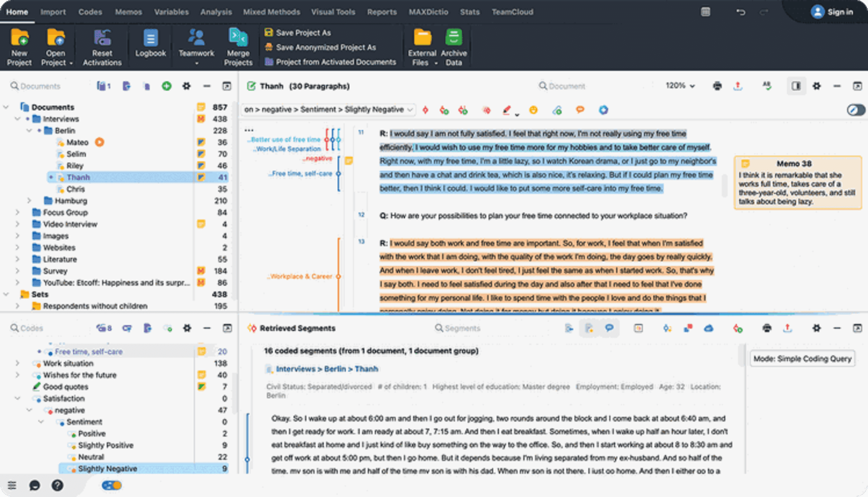Image resolution: width=868 pixels, height=497 pixels.
Task: Switch to the Mixed Methods ribbon tab
Action: click(x=271, y=12)
